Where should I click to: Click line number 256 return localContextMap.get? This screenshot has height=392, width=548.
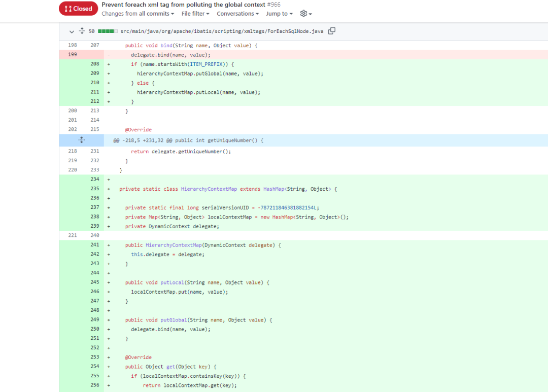pyautogui.click(x=95, y=385)
